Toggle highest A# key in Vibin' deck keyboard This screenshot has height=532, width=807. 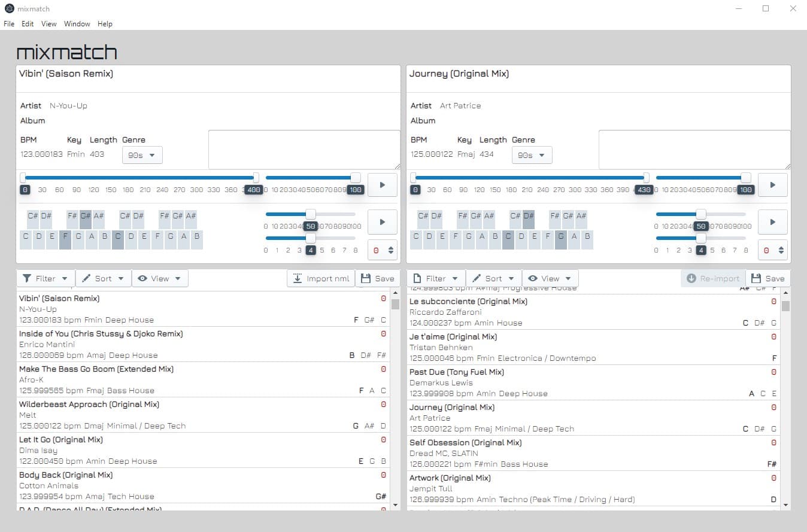click(191, 220)
